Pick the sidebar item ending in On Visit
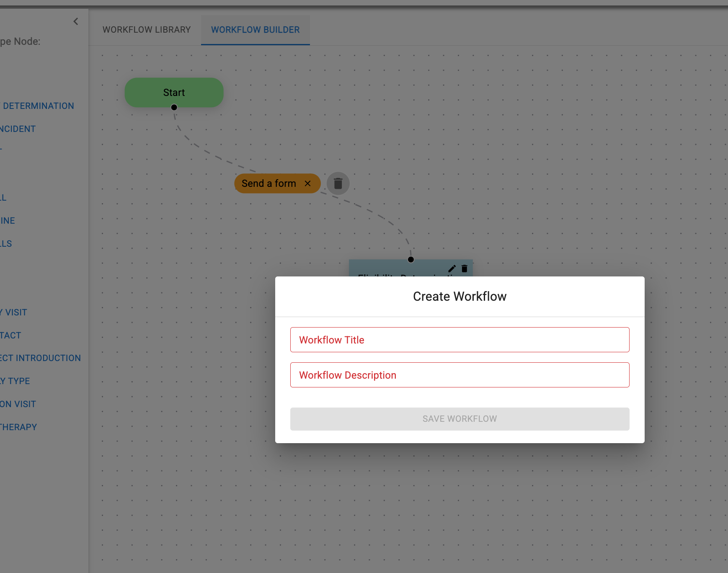 click(18, 404)
